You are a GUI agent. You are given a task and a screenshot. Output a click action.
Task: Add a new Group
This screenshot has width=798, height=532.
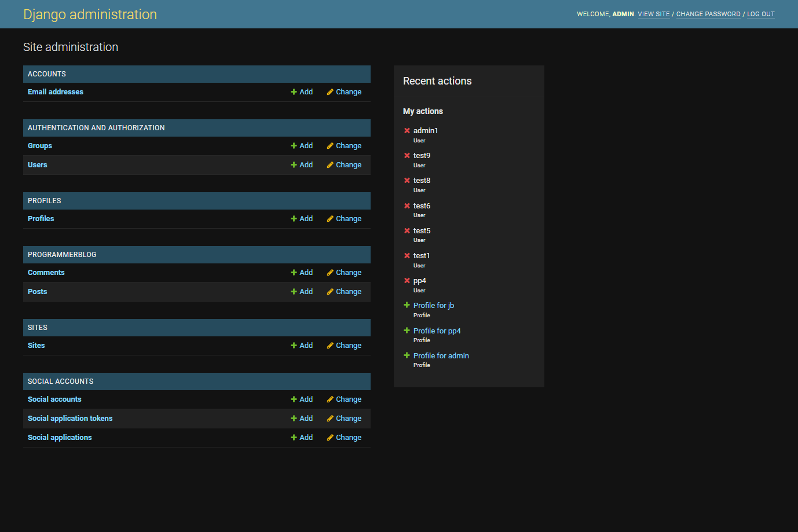(x=302, y=146)
